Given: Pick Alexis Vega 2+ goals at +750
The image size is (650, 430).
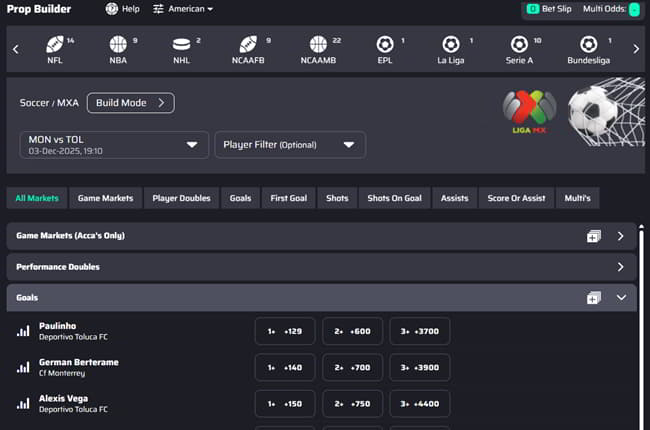Looking at the screenshot, I should coord(352,403).
